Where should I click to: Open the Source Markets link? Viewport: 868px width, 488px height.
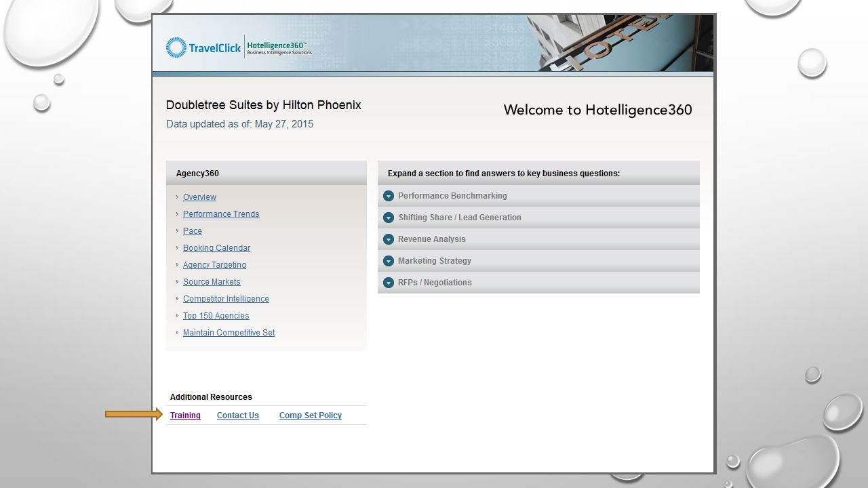click(x=212, y=282)
